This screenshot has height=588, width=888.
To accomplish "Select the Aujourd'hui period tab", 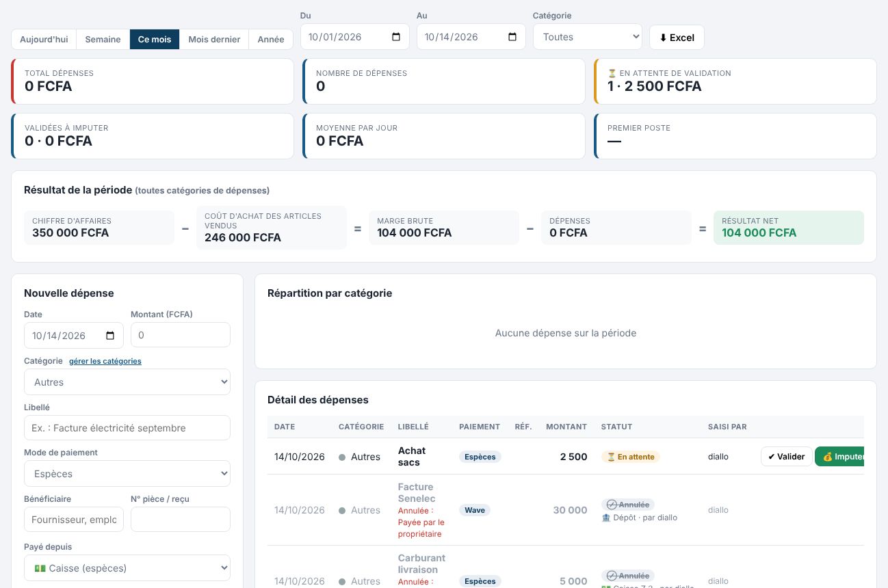I will tap(44, 39).
